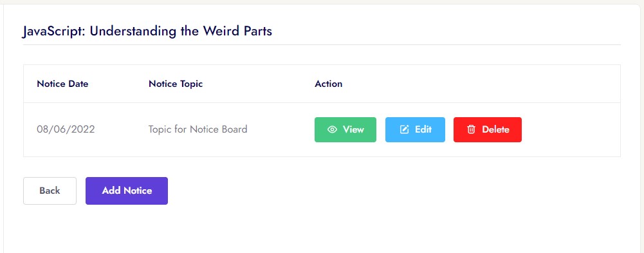
Task: Delete the Topic for Notice Board notice
Action: pos(488,130)
